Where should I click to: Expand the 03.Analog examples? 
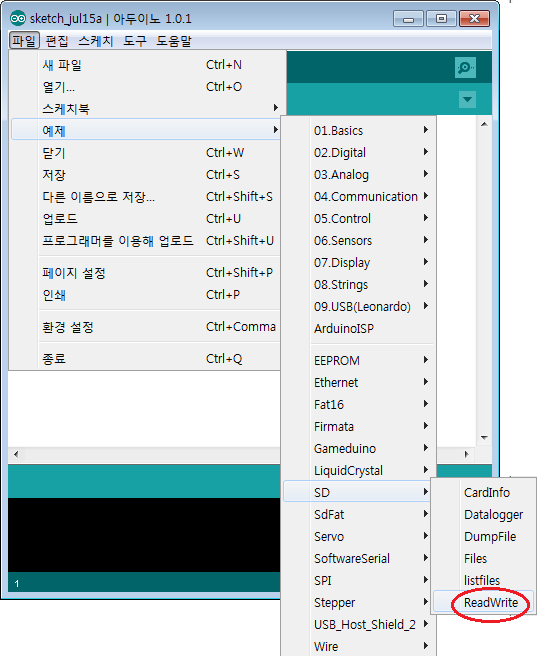tap(359, 174)
